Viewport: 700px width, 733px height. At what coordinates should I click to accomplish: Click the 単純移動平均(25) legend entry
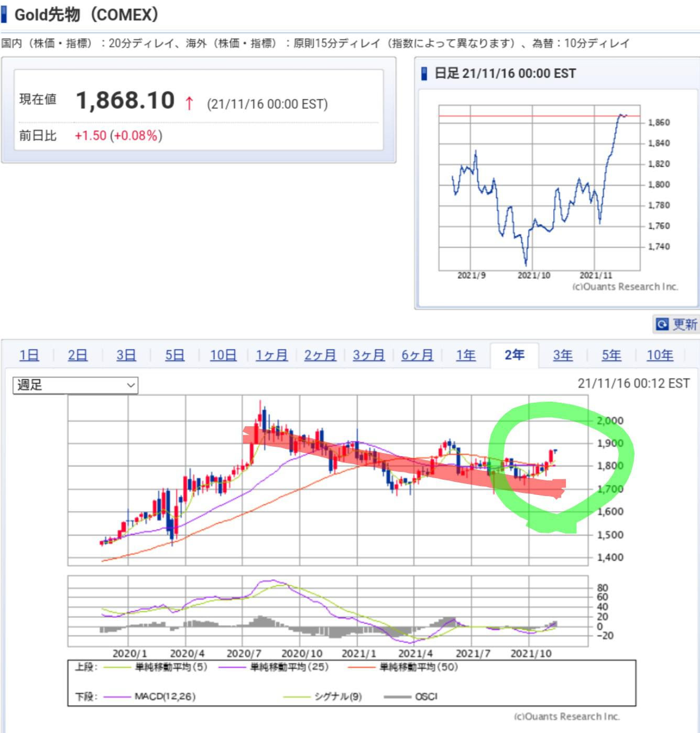click(289, 667)
